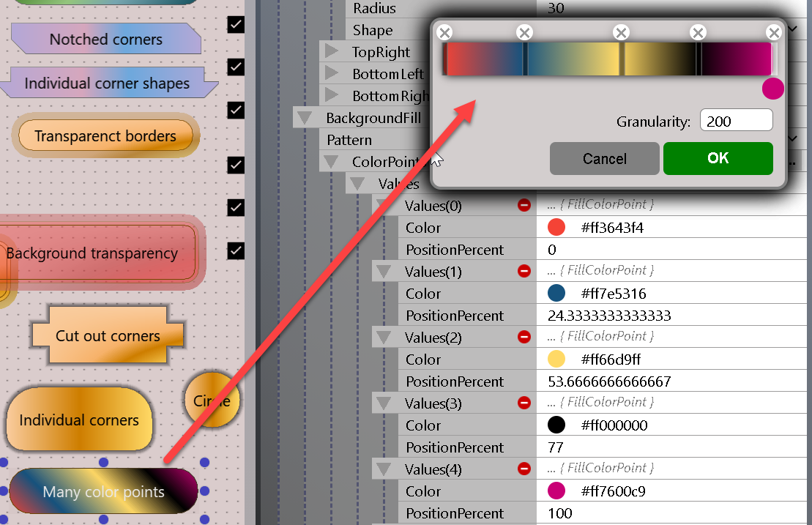Collapse the BackgroundFill tree node
This screenshot has width=812, height=525.
click(x=305, y=117)
